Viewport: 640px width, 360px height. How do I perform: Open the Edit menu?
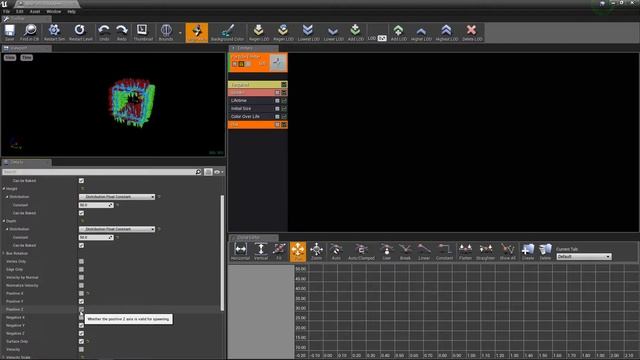tap(20, 11)
